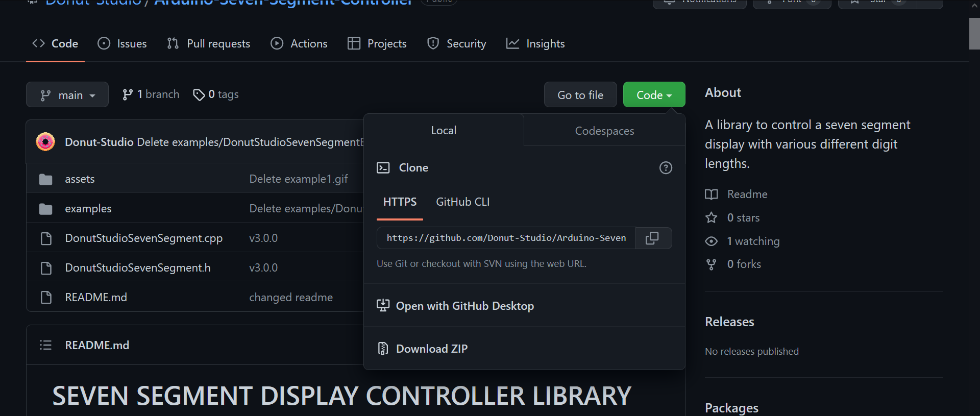The height and width of the screenshot is (416, 980).
Task: Click the star icon beside 0 stars
Action: 712,218
